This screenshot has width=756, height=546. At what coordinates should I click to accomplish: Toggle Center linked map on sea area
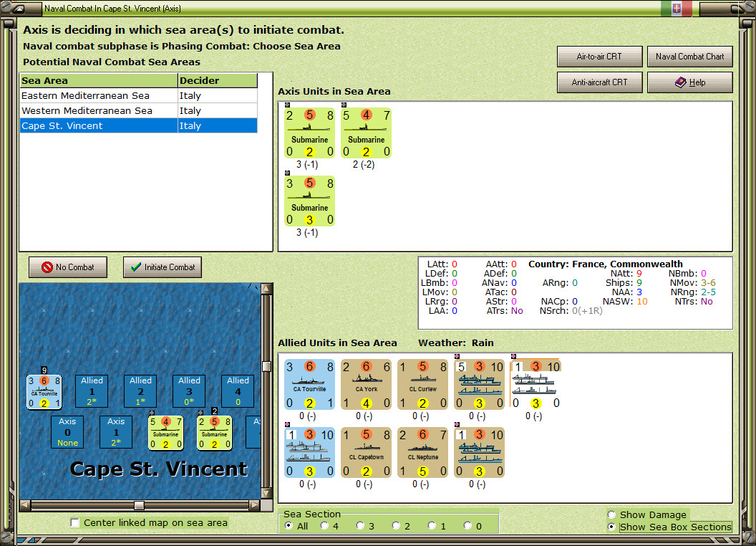(74, 523)
